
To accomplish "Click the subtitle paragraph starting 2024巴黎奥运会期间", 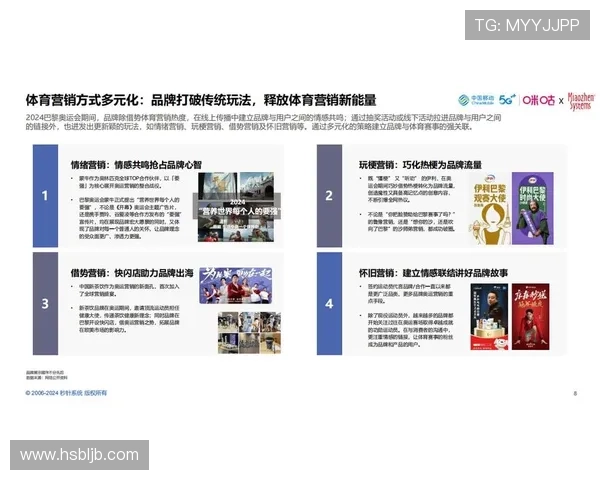I will tap(264, 122).
